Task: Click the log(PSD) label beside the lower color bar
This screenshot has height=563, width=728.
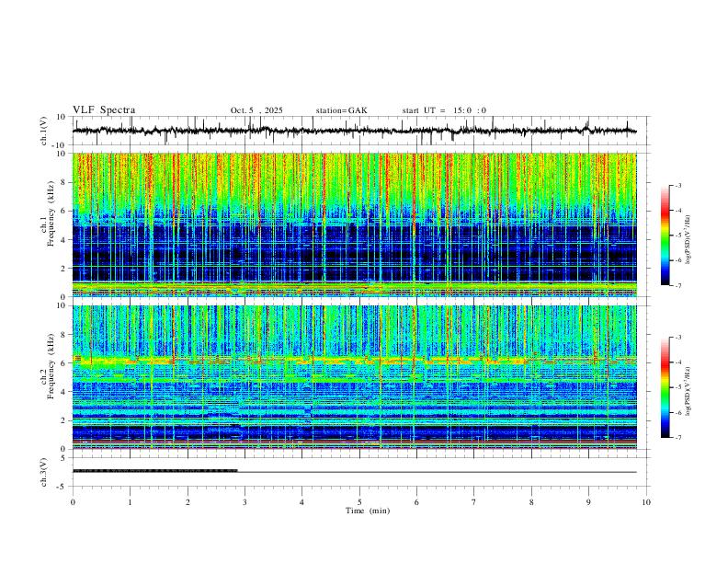Action: click(x=688, y=391)
